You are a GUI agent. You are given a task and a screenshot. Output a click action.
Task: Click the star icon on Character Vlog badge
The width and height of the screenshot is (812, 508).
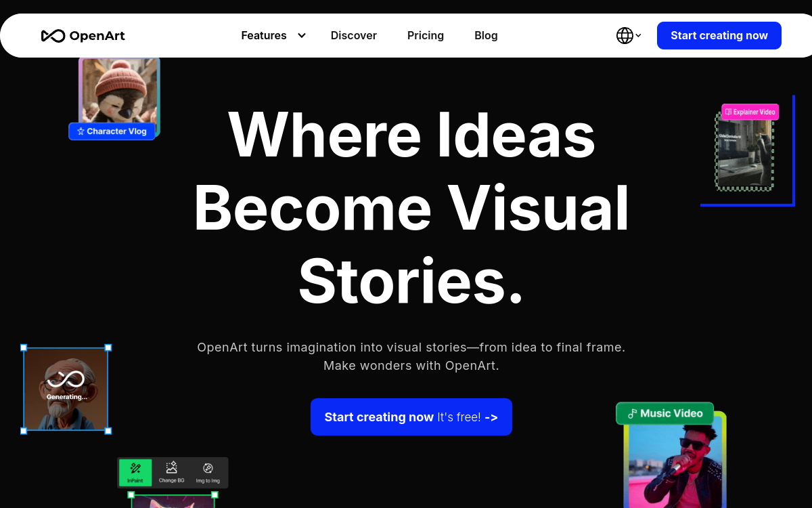81,131
